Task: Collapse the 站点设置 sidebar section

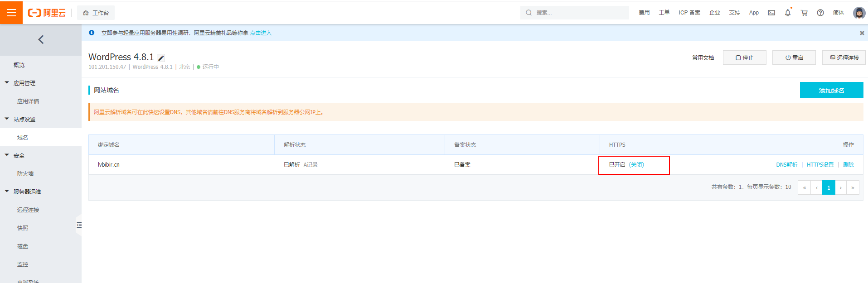Action: click(x=7, y=119)
